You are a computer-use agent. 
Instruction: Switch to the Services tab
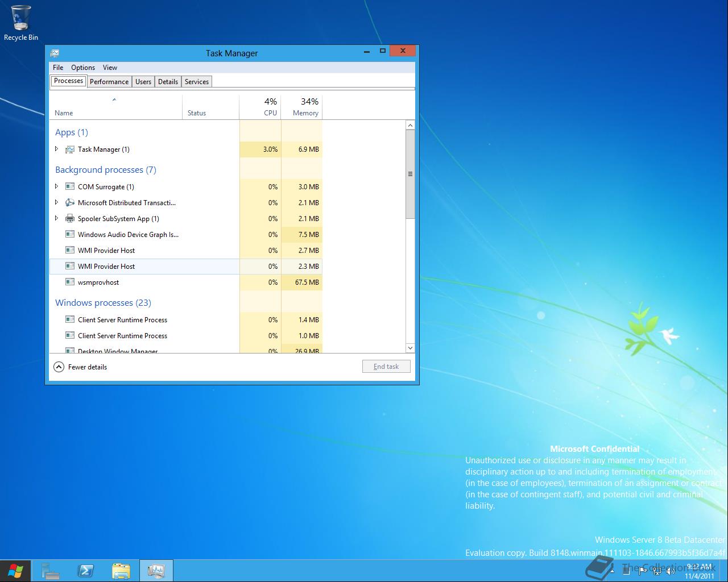click(x=197, y=82)
